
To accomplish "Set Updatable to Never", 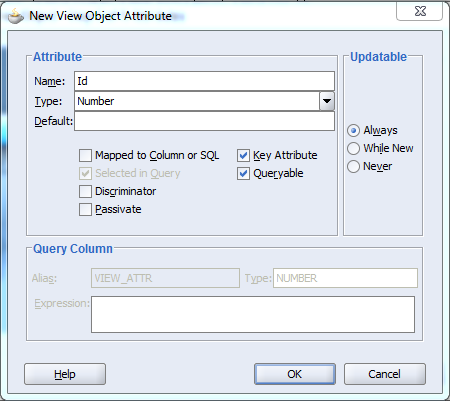I will point(353,166).
